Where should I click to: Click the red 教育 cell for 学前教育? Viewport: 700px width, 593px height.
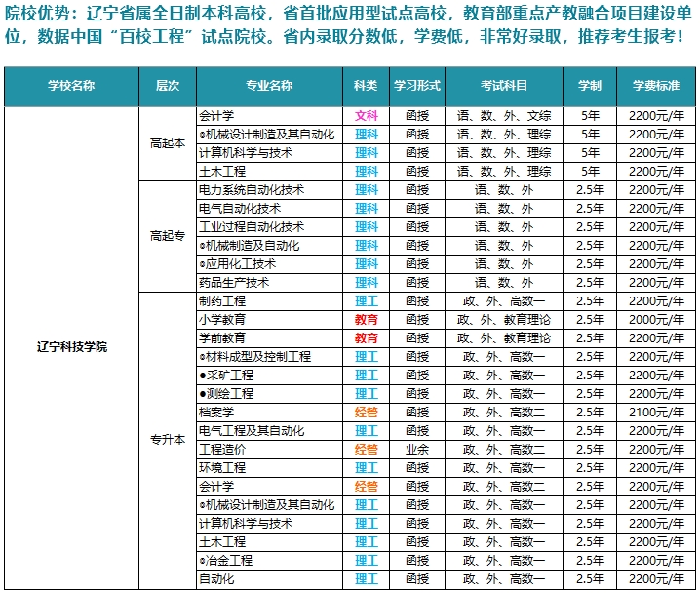(x=366, y=338)
